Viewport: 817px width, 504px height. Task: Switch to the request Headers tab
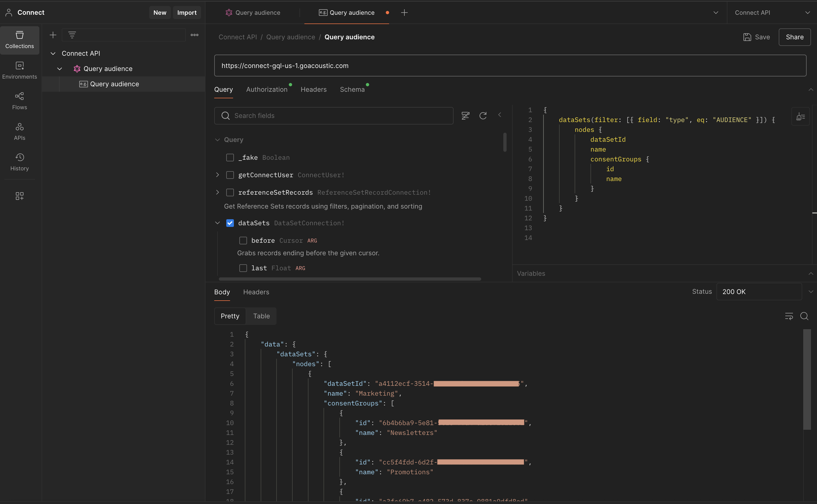point(314,89)
